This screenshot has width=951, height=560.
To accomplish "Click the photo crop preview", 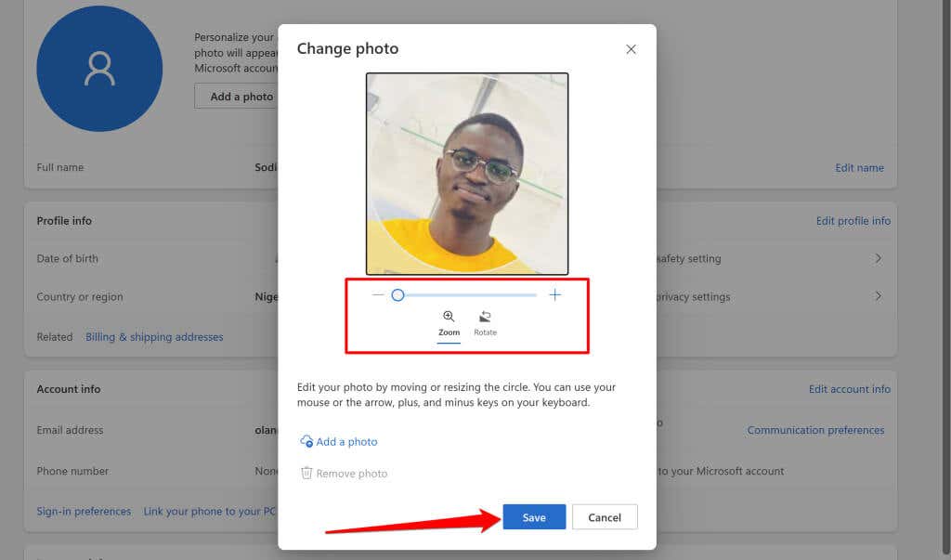I will click(467, 174).
